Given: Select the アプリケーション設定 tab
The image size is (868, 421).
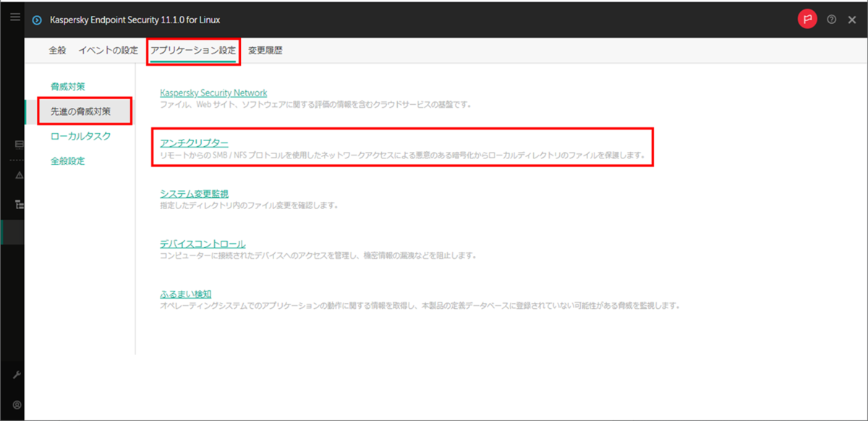Looking at the screenshot, I should 193,51.
